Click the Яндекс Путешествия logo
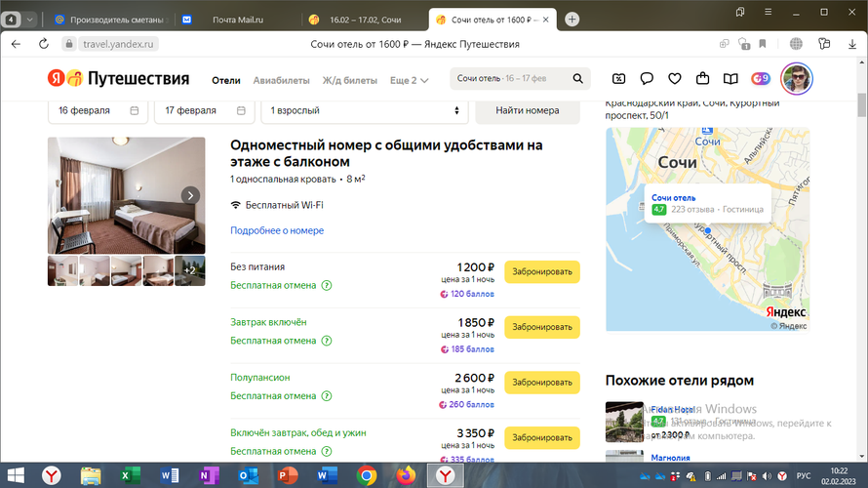Viewport: 868px width, 488px height. tap(118, 79)
